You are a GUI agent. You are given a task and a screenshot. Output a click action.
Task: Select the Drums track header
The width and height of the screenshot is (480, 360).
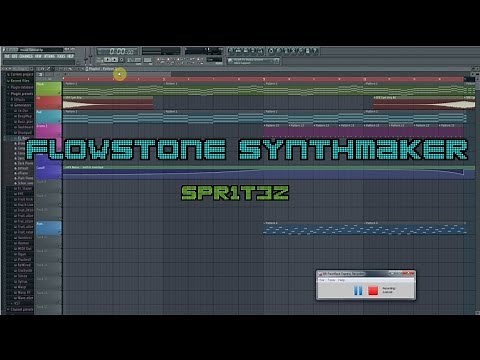(49, 131)
